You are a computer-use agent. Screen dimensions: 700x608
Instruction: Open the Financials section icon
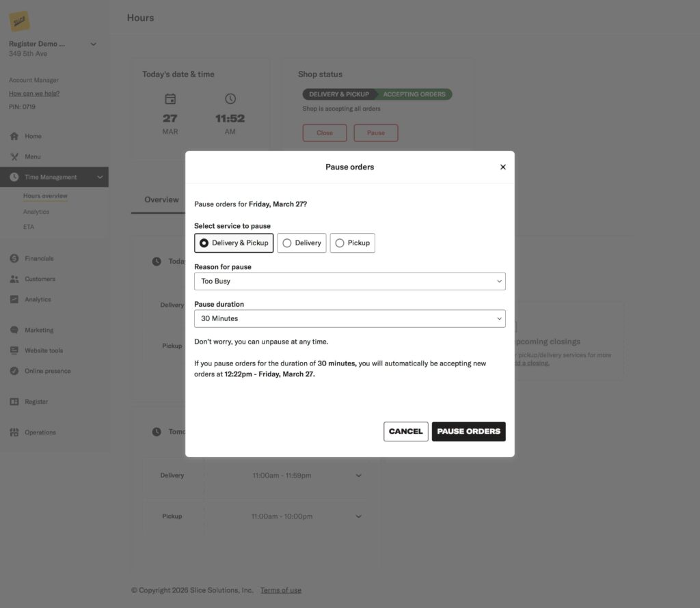(14, 258)
